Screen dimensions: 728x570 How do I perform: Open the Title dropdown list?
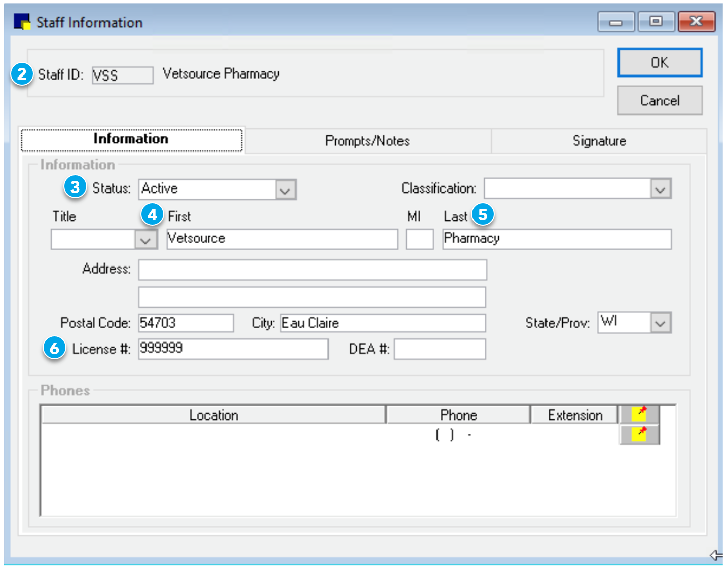[x=145, y=239]
